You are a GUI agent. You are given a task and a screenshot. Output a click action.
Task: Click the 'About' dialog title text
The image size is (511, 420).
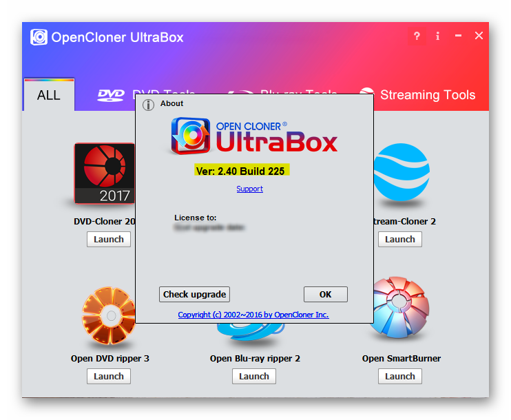171,103
